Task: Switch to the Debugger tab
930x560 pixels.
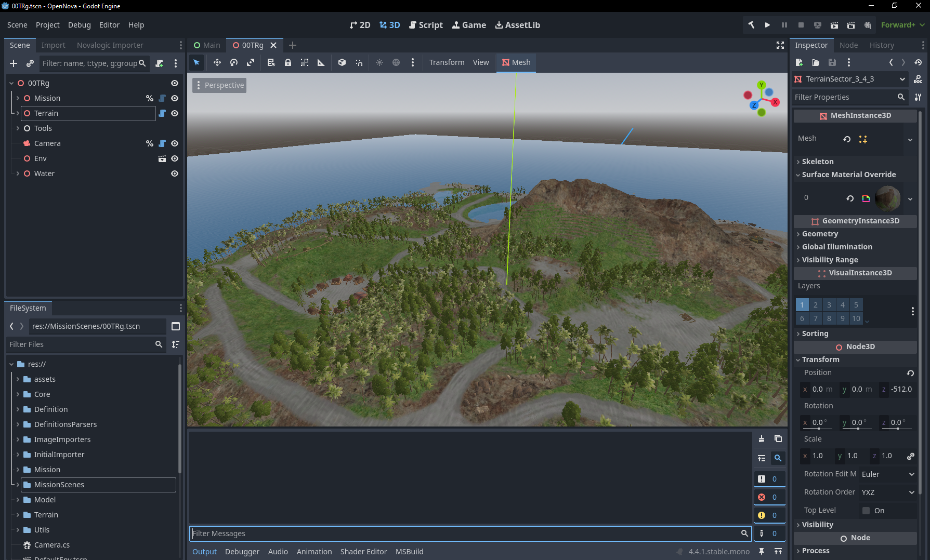Action: pos(242,552)
